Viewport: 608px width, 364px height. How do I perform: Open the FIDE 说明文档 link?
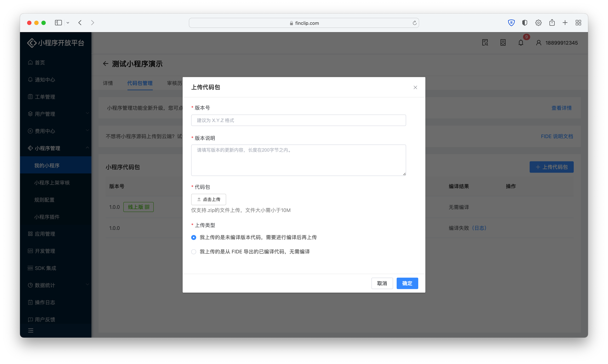tap(557, 136)
